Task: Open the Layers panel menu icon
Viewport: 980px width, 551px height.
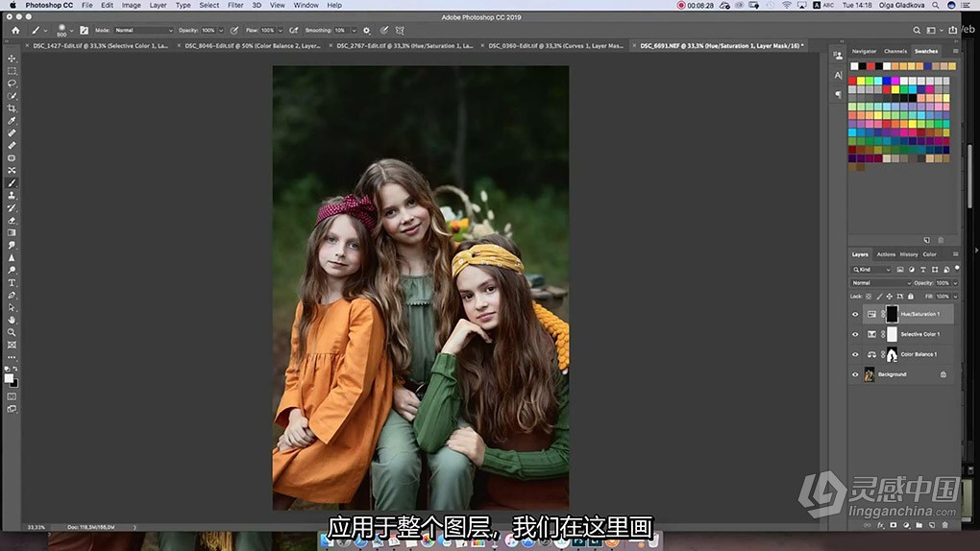Action: point(955,254)
